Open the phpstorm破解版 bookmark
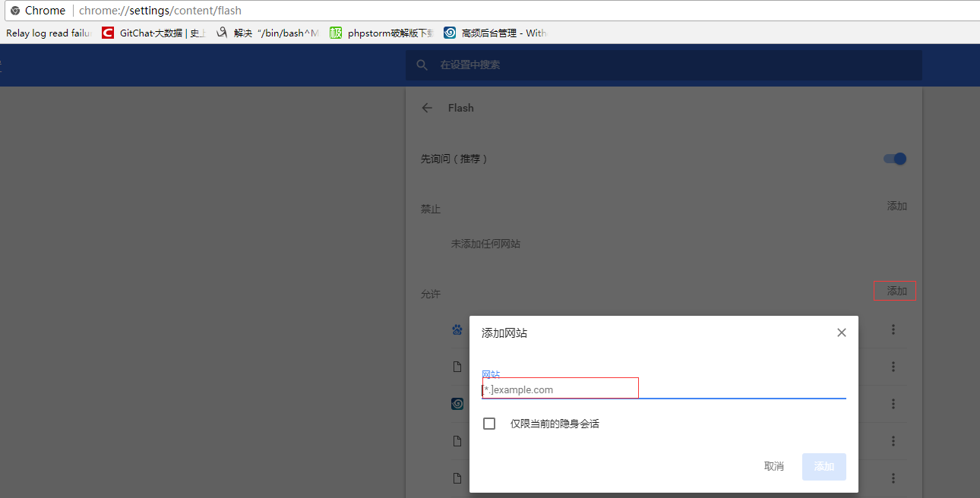 381,33
